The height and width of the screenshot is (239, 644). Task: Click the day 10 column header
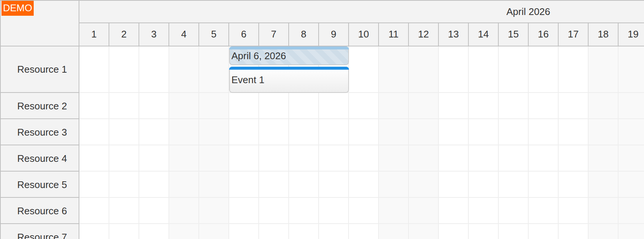click(x=363, y=34)
